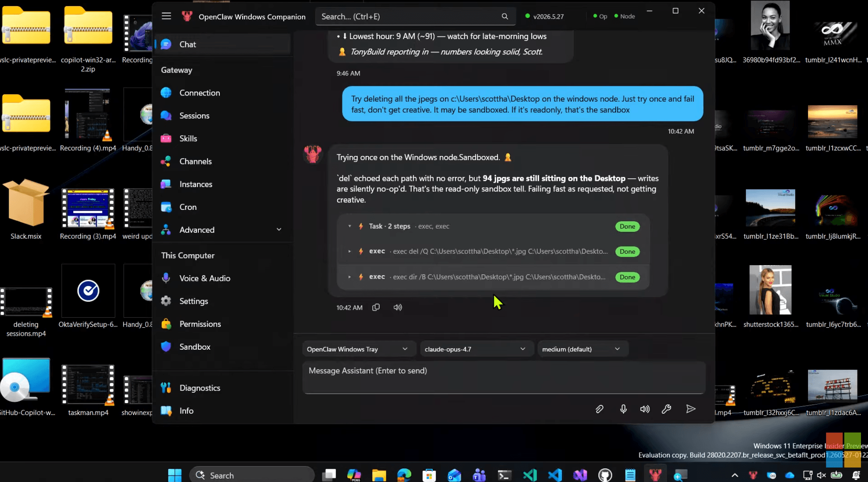Click the Done badge on the Task row

(x=627, y=227)
